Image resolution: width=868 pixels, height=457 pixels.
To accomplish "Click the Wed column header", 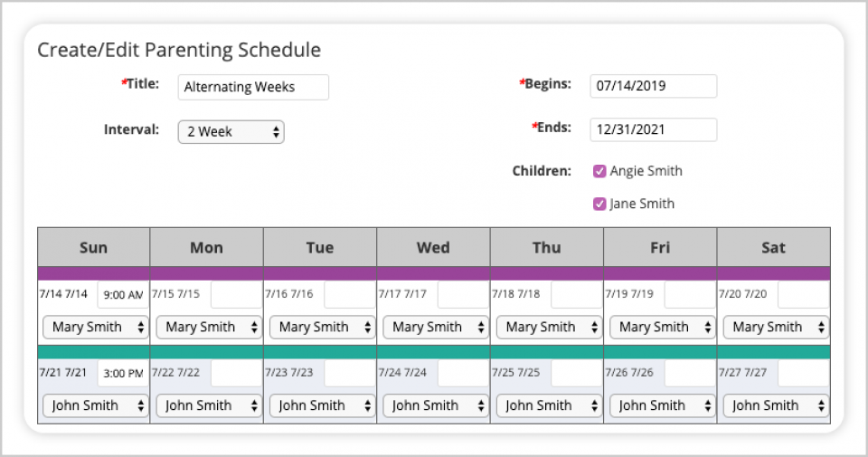I will [x=433, y=247].
